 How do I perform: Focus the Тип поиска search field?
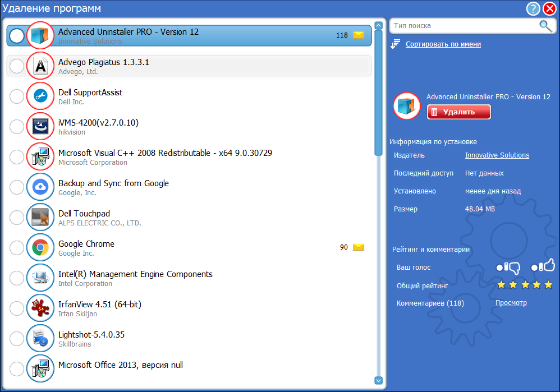click(x=463, y=26)
